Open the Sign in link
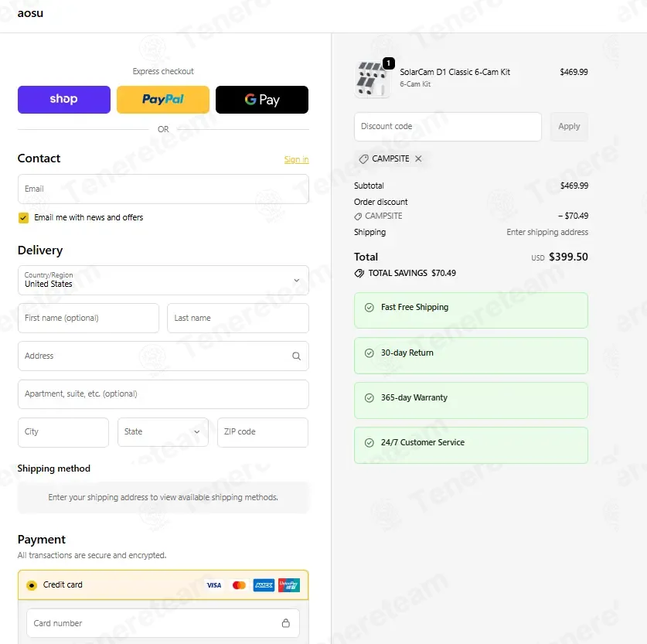The image size is (647, 644). tap(296, 159)
